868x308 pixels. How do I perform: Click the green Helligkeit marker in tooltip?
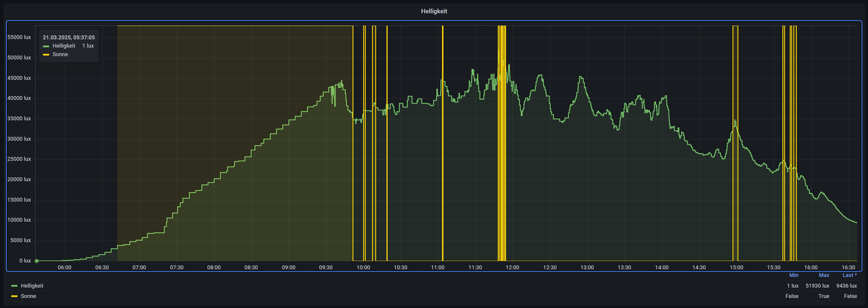[46, 46]
